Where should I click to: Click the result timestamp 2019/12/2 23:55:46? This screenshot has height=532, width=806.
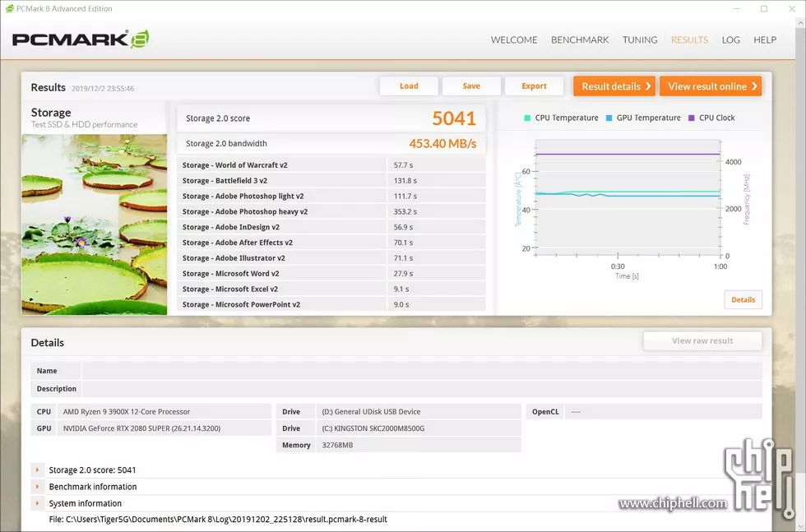(103, 89)
